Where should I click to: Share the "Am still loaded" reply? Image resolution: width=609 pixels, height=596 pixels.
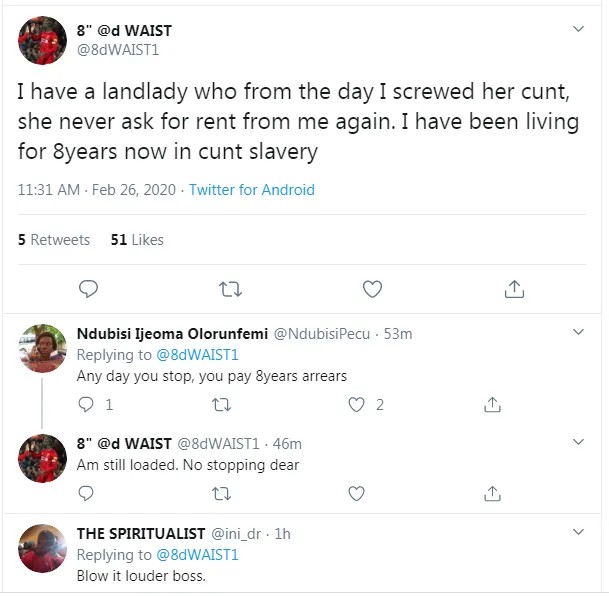492,492
